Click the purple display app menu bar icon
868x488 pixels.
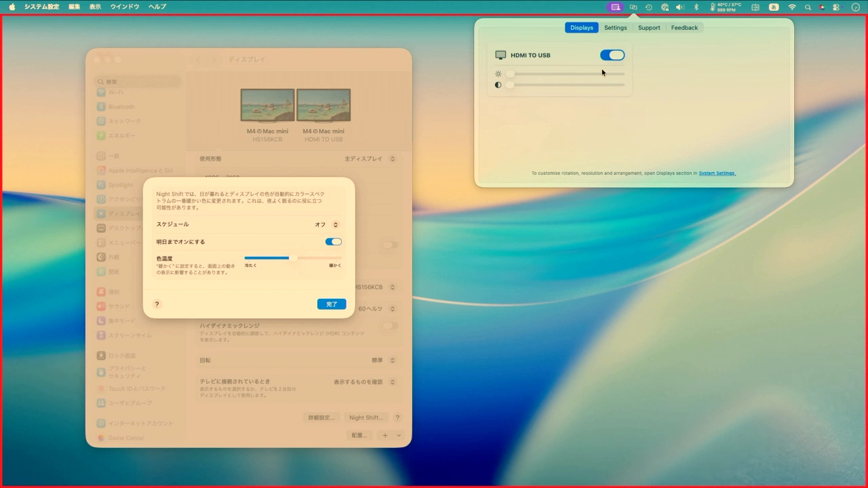(615, 7)
